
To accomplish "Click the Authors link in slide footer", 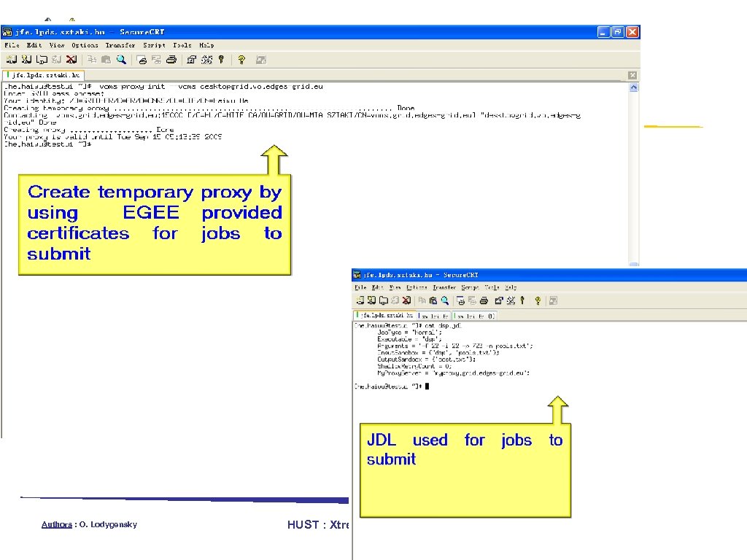I will 57,524.
